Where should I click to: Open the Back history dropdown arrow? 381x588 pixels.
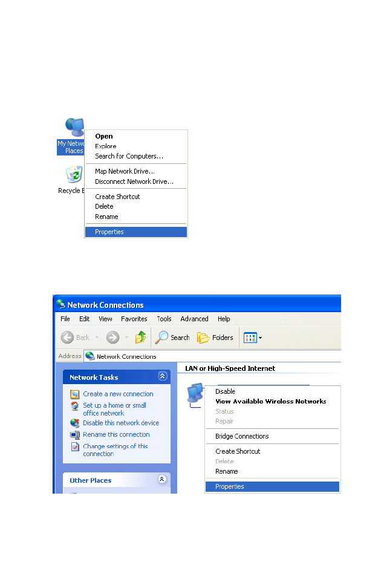click(x=97, y=338)
